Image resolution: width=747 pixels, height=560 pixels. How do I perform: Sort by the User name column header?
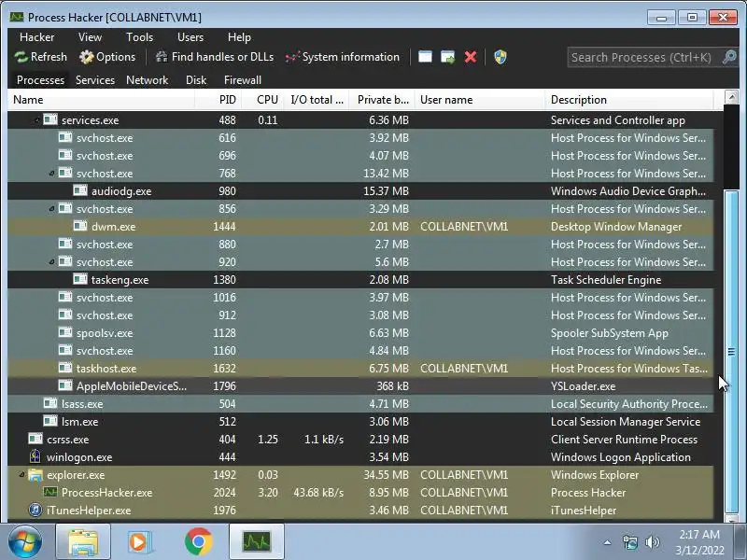(x=480, y=100)
